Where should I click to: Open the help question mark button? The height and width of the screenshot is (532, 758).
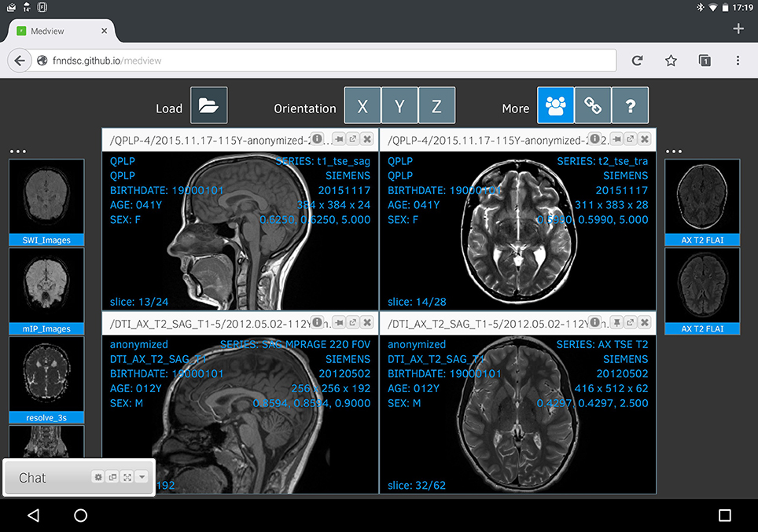coord(630,105)
